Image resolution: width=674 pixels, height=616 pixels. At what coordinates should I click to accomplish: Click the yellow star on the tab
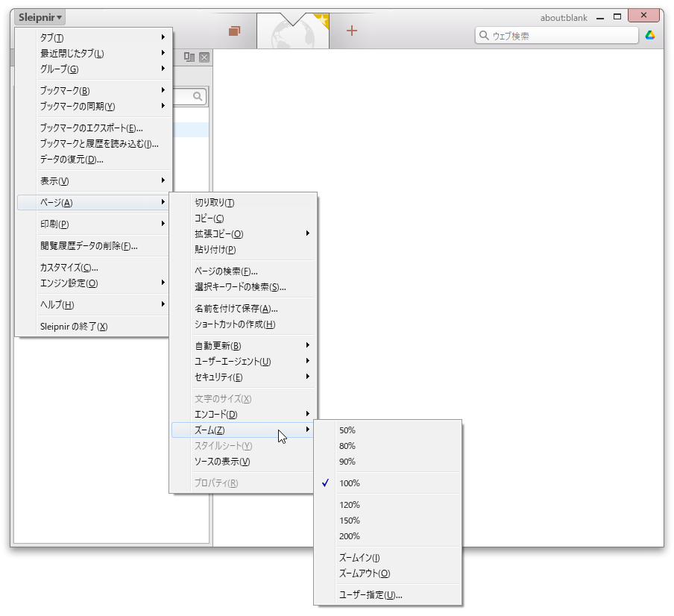tap(321, 20)
